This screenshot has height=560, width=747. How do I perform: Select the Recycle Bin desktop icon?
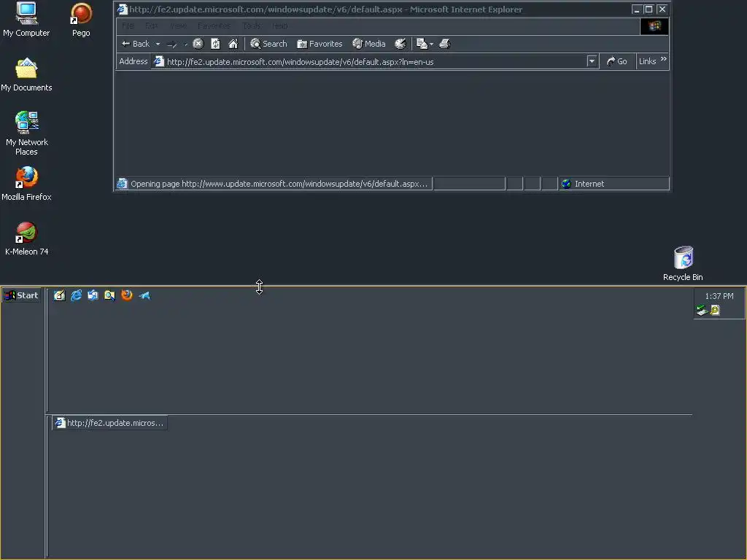[x=683, y=263]
